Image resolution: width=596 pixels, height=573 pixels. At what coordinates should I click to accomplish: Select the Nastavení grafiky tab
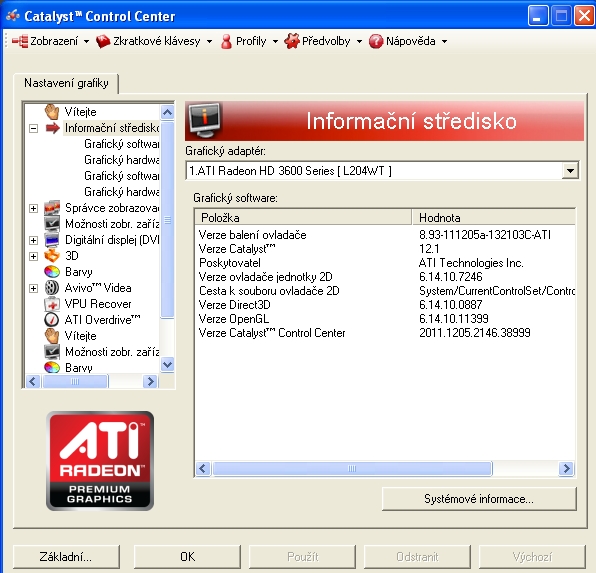point(66,83)
